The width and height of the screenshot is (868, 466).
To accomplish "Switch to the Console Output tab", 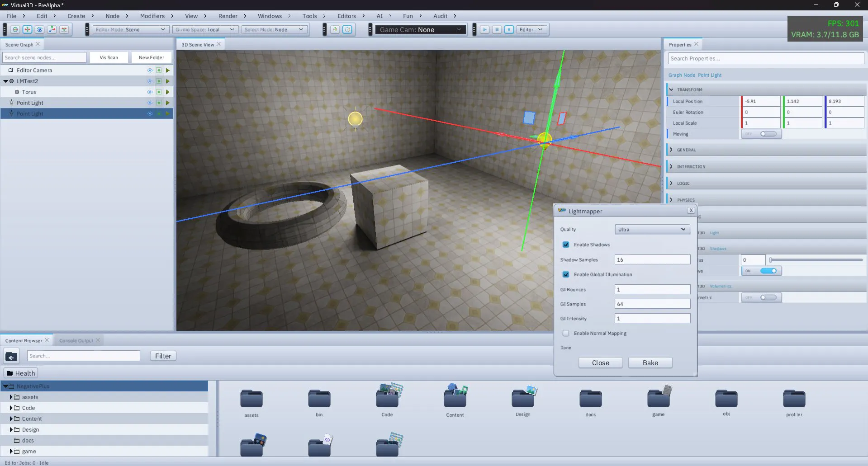I will [76, 340].
